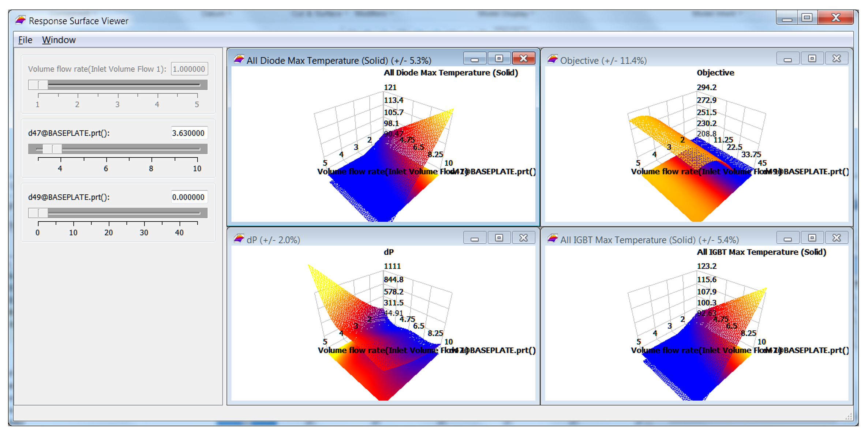Click the Response Surface Viewer title icon
Screen dimensions: 868x435
(20, 20)
